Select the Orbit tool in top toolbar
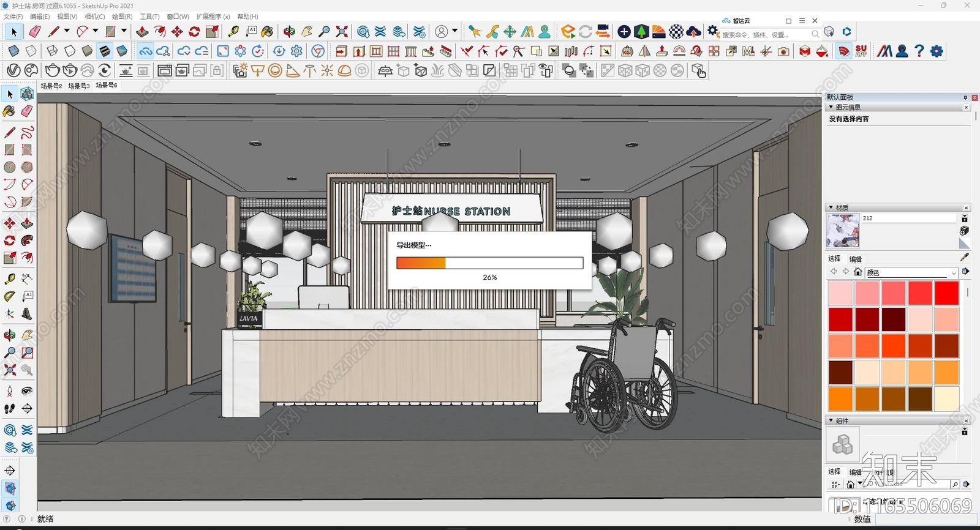Image resolution: width=980 pixels, height=530 pixels. [289, 31]
